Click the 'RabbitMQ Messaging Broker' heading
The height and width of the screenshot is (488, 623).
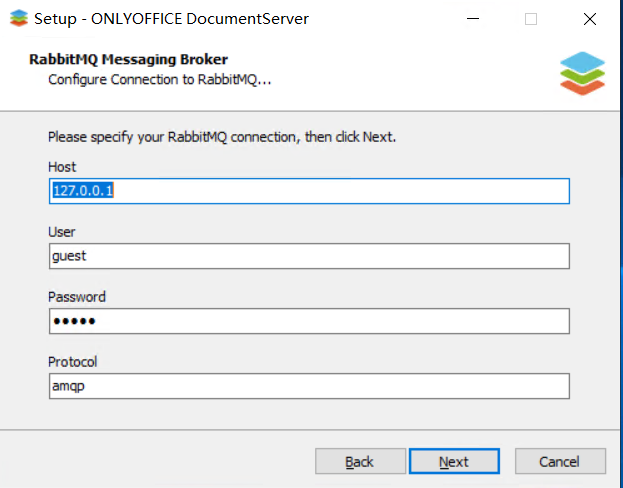click(x=128, y=59)
